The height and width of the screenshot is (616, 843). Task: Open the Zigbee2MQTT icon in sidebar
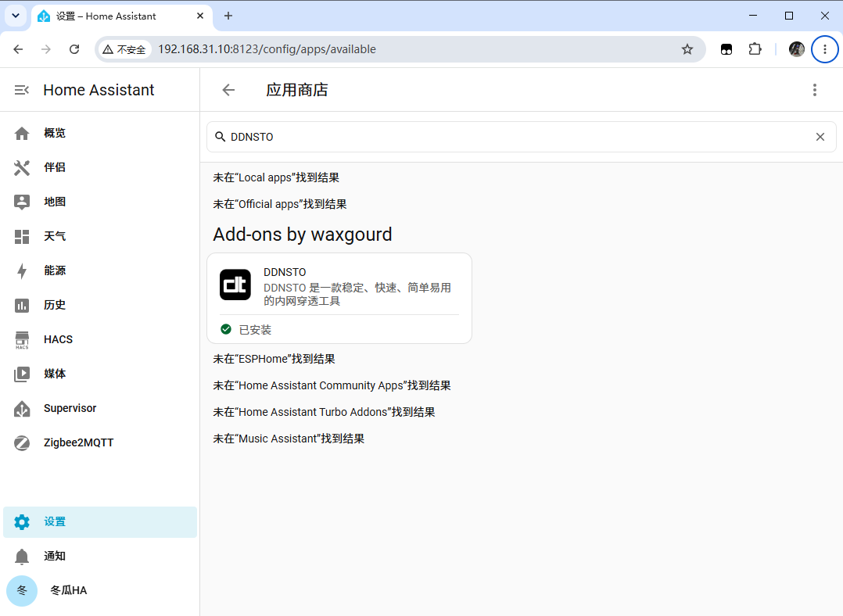point(22,443)
